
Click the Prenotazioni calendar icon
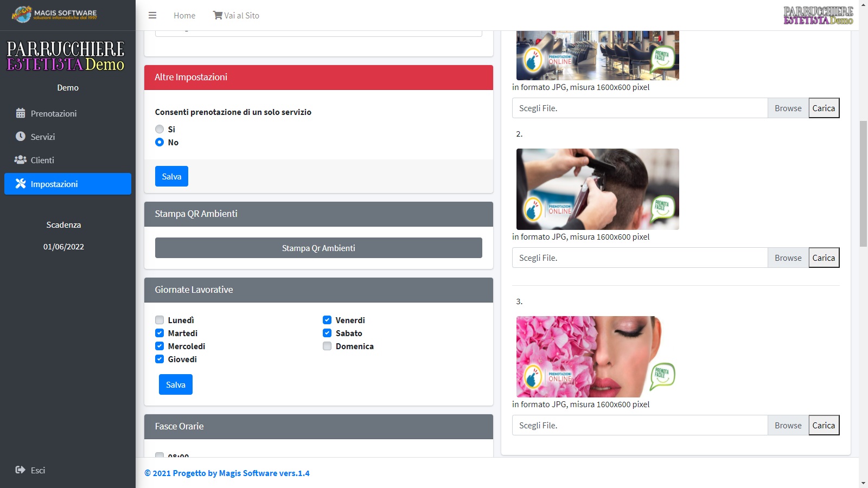(x=21, y=113)
